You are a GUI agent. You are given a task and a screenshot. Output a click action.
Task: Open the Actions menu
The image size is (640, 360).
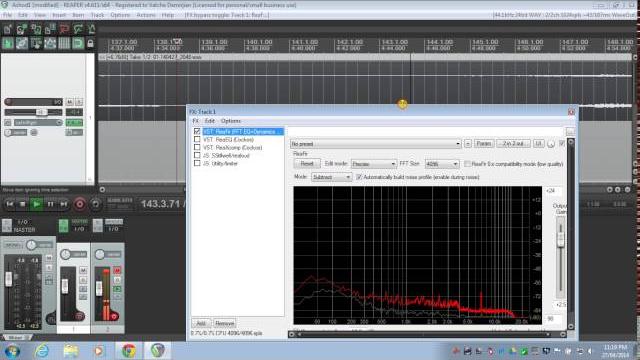[x=146, y=15]
